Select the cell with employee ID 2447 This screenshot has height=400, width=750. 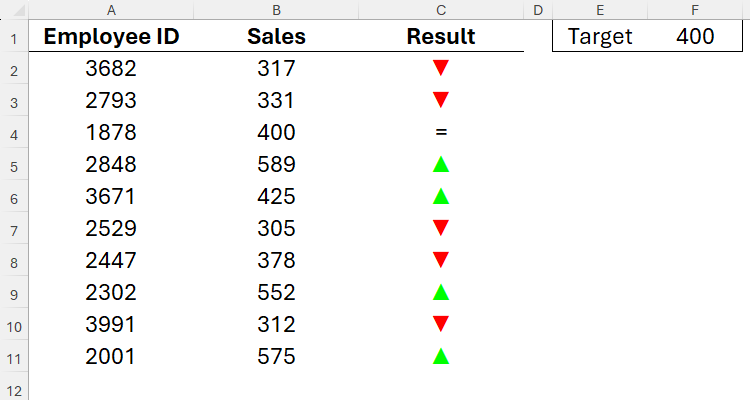point(110,260)
